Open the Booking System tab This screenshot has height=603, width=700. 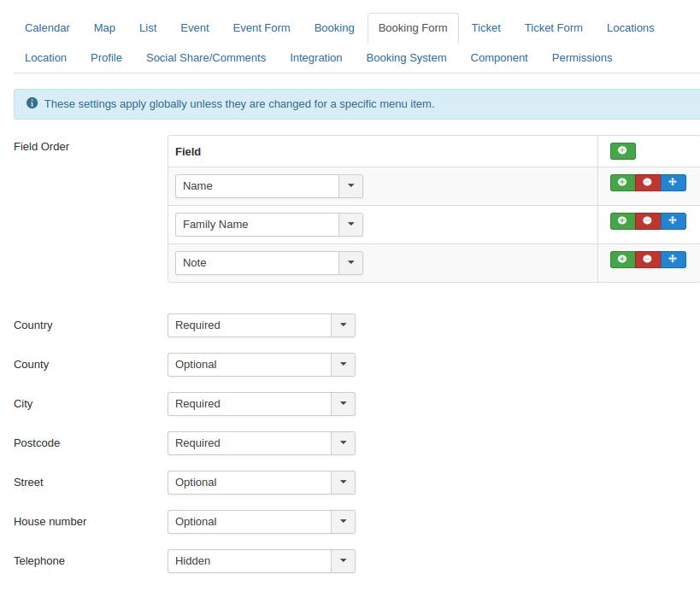[x=406, y=58]
